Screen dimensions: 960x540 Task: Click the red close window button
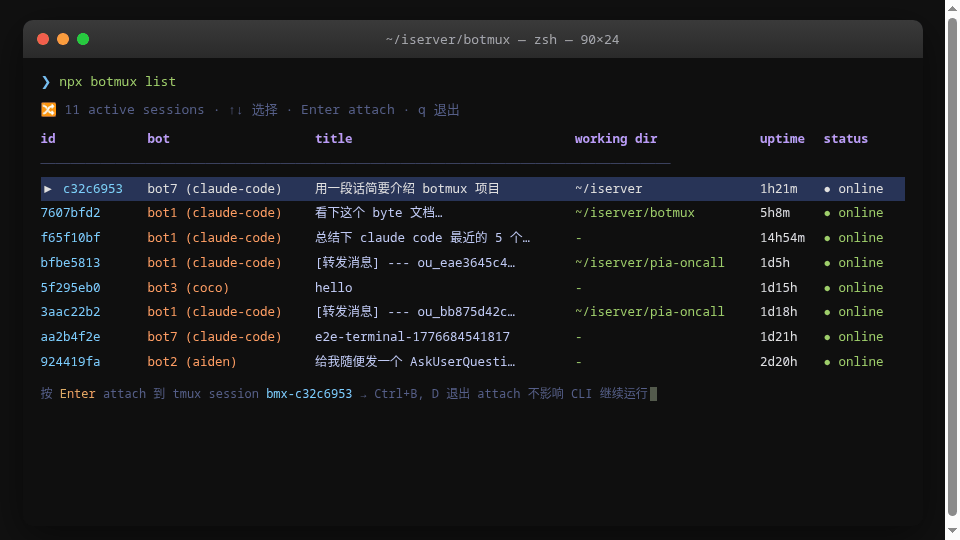click(x=43, y=39)
